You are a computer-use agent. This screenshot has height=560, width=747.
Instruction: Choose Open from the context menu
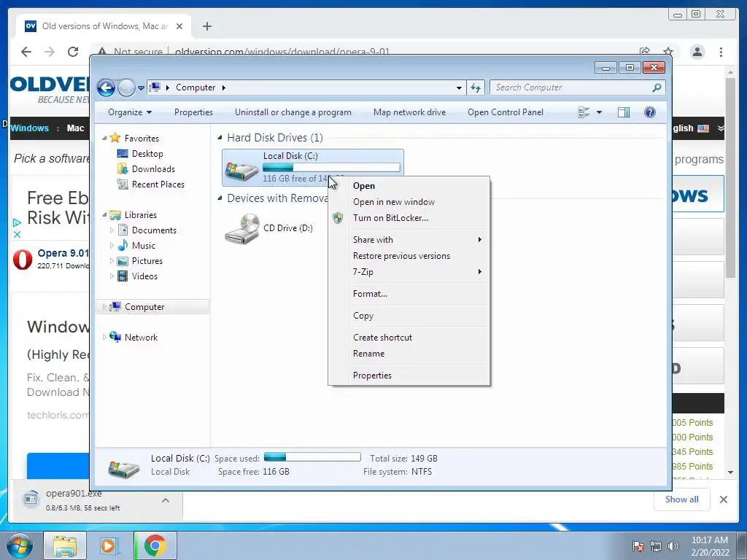(364, 186)
